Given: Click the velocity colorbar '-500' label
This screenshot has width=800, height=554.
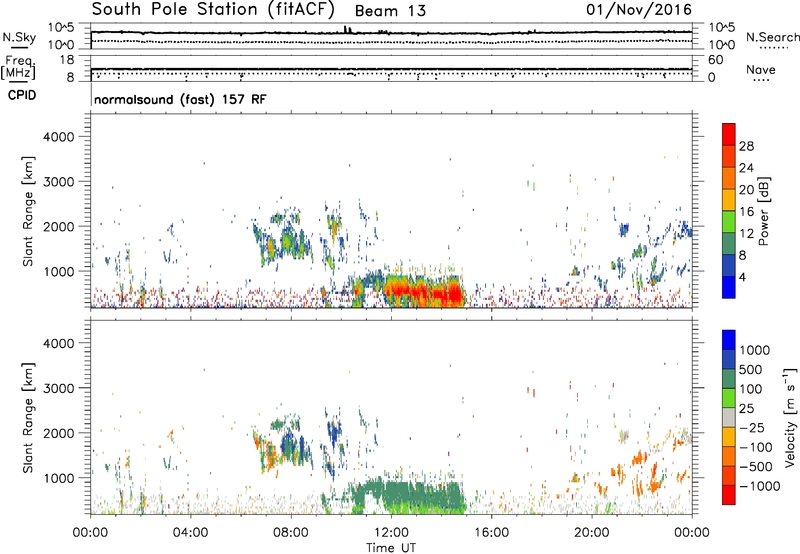Looking at the screenshot, I should pyautogui.click(x=756, y=467).
